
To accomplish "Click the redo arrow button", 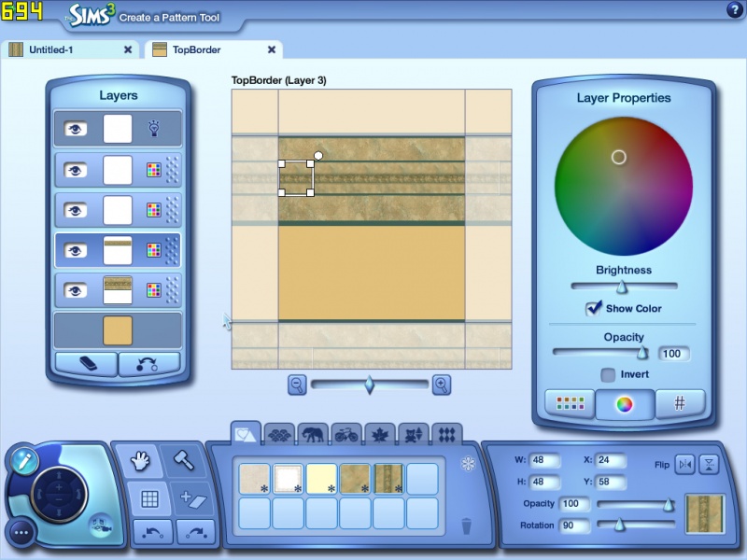I will click(x=194, y=532).
